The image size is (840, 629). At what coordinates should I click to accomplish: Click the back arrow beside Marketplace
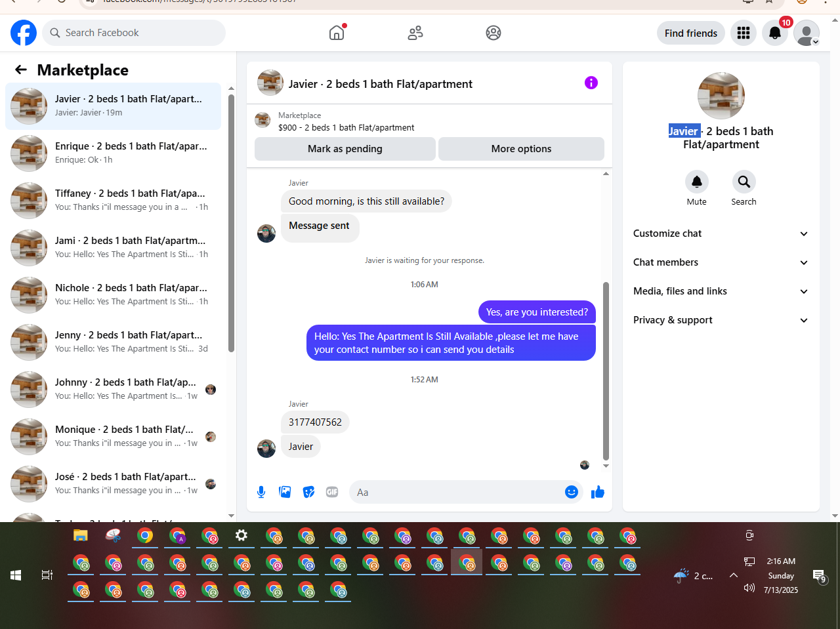point(21,70)
